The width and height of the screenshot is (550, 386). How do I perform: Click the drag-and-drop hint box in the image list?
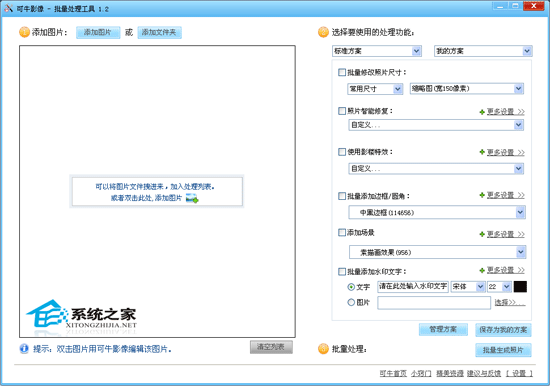pos(157,192)
